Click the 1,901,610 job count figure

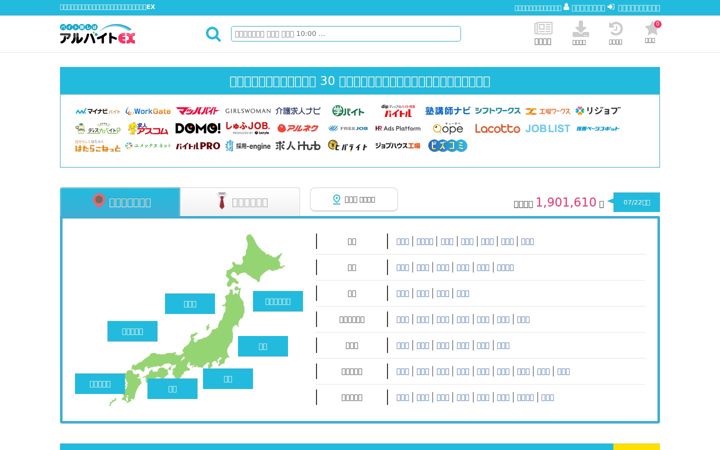pyautogui.click(x=566, y=202)
